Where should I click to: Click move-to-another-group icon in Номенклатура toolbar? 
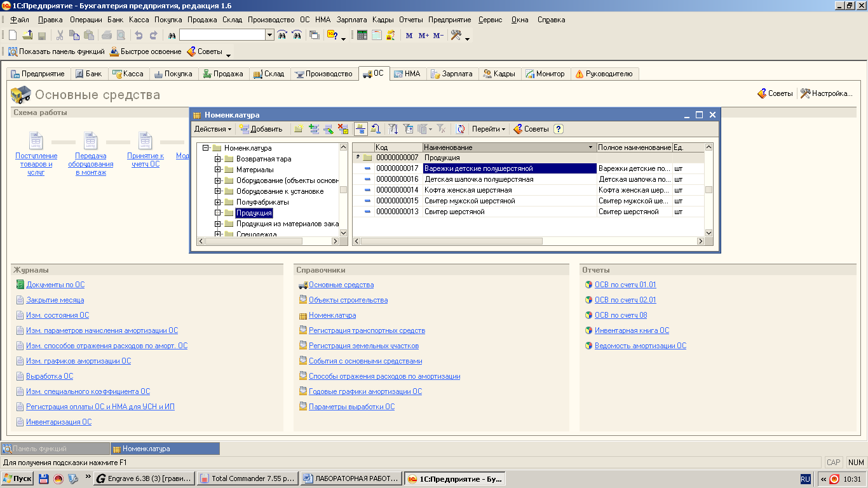(376, 129)
